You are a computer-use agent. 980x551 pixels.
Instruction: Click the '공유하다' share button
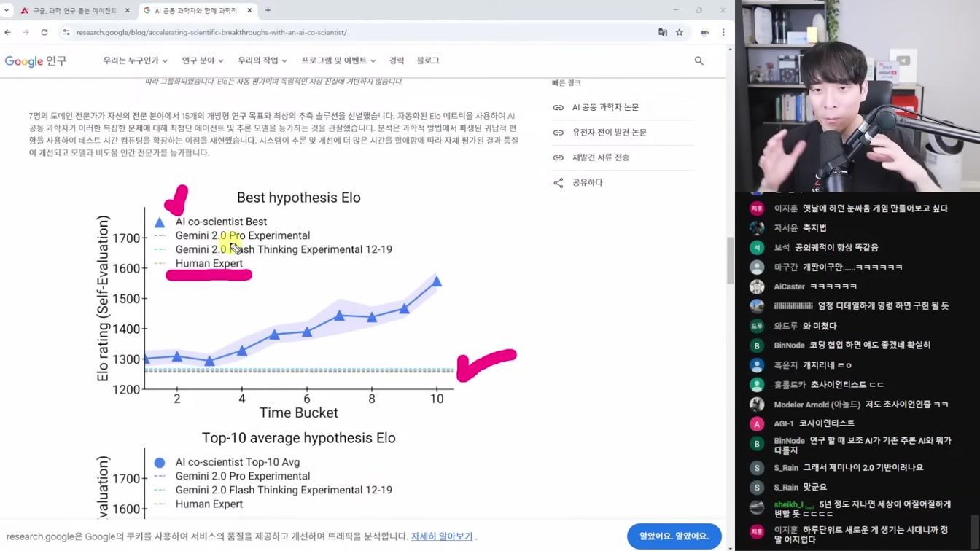(588, 182)
